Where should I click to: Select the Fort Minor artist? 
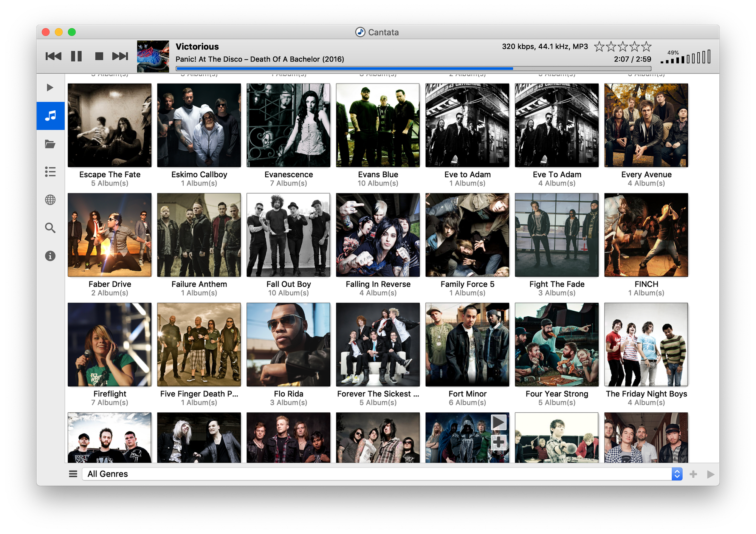[468, 354]
